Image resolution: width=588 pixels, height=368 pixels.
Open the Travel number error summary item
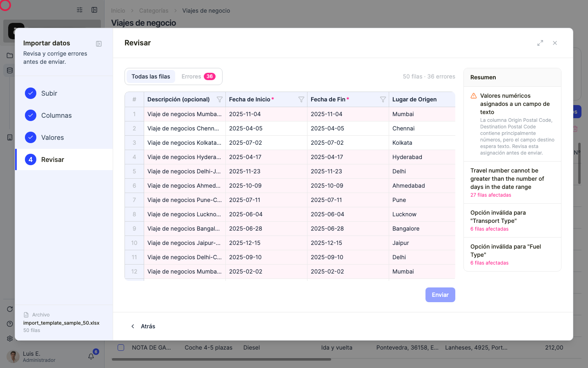(x=512, y=182)
